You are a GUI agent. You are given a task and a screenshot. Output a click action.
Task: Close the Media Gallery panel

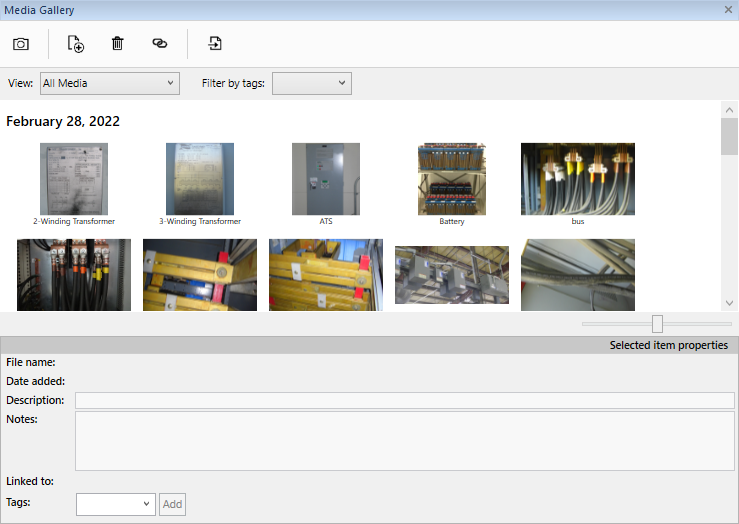pos(729,10)
